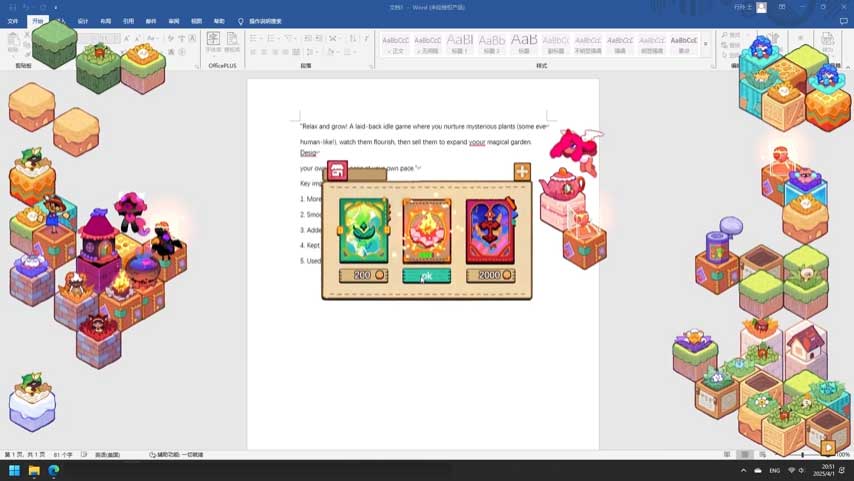Viewport: 854px width, 481px height.
Task: Select the fire card in game popup
Action: [x=426, y=231]
